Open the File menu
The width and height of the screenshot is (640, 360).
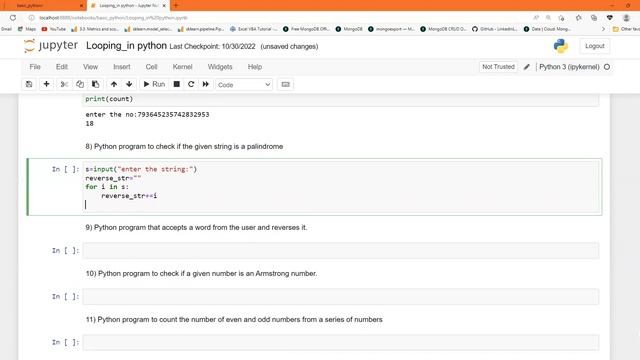click(x=35, y=67)
